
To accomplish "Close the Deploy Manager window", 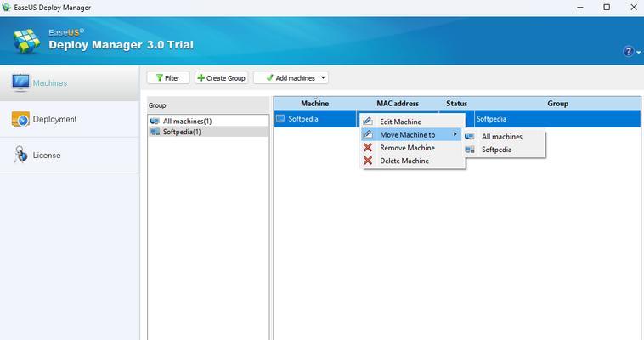I will pyautogui.click(x=634, y=8).
